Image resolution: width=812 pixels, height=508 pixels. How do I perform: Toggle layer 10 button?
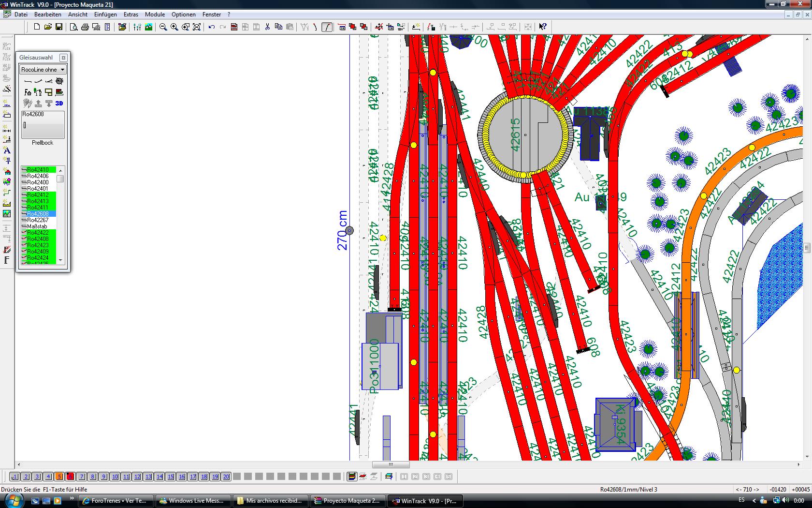[115, 477]
